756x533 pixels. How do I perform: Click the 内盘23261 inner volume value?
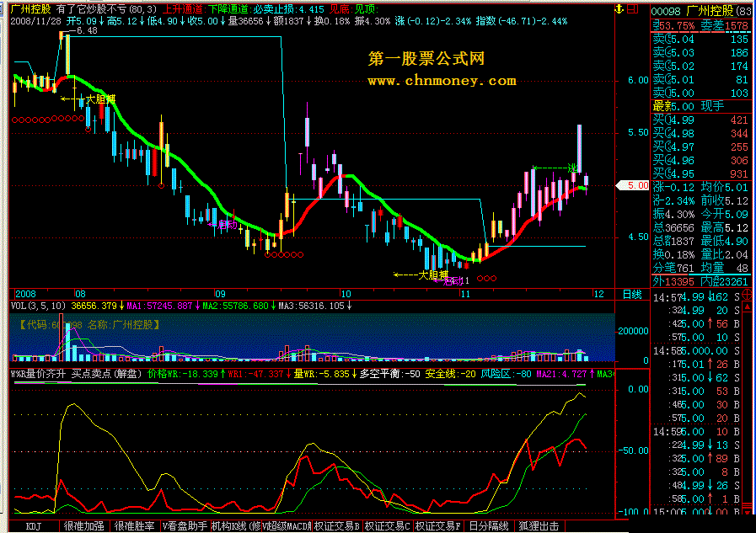(727, 282)
